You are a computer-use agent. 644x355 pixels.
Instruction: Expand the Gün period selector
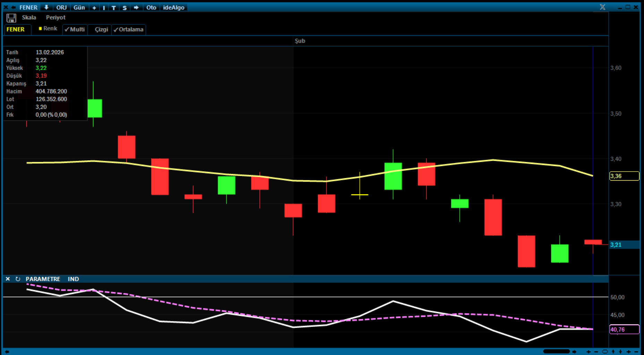(x=79, y=7)
